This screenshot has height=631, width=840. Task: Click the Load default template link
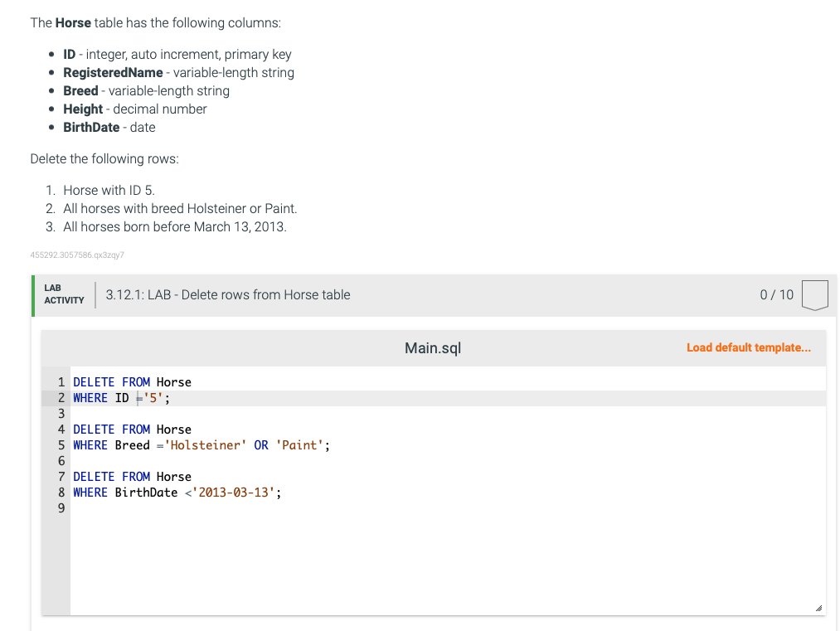tap(749, 347)
